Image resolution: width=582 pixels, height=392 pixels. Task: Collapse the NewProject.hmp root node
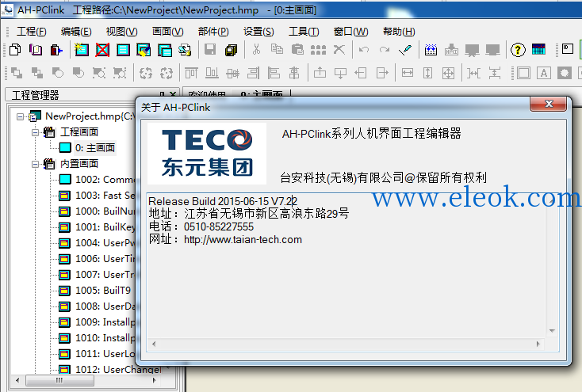pyautogui.click(x=20, y=117)
